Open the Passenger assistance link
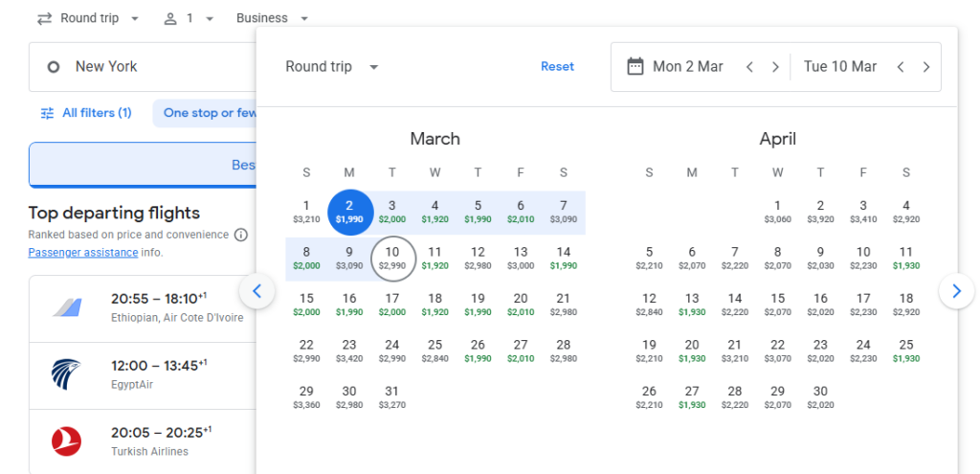The width and height of the screenshot is (980, 474). click(83, 253)
